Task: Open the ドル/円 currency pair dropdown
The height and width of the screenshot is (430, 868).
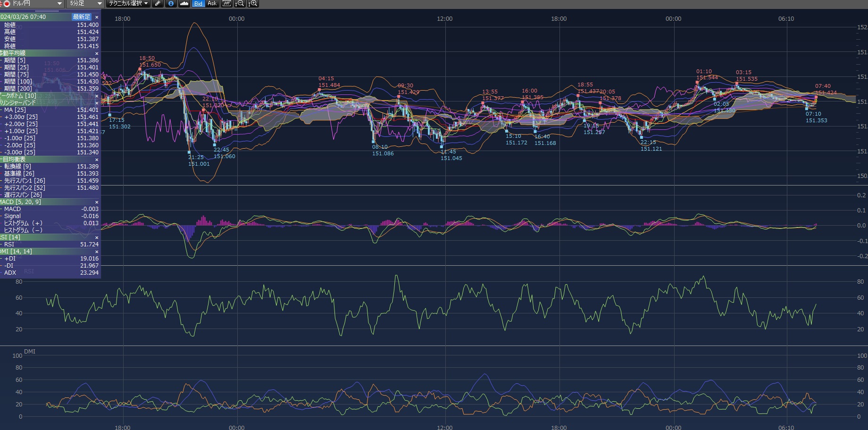Action: (32, 4)
